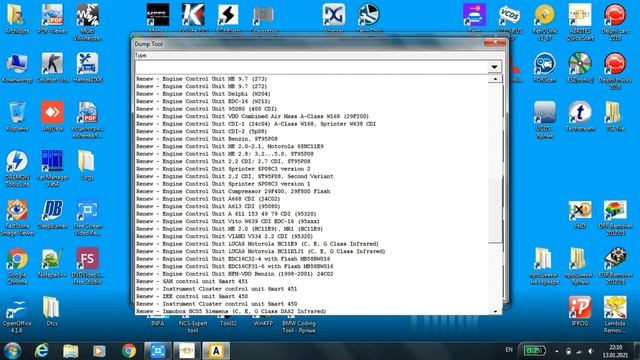Open Delphi cars 2016 desktop icon
This screenshot has width=640, height=360.
tap(615, 22)
